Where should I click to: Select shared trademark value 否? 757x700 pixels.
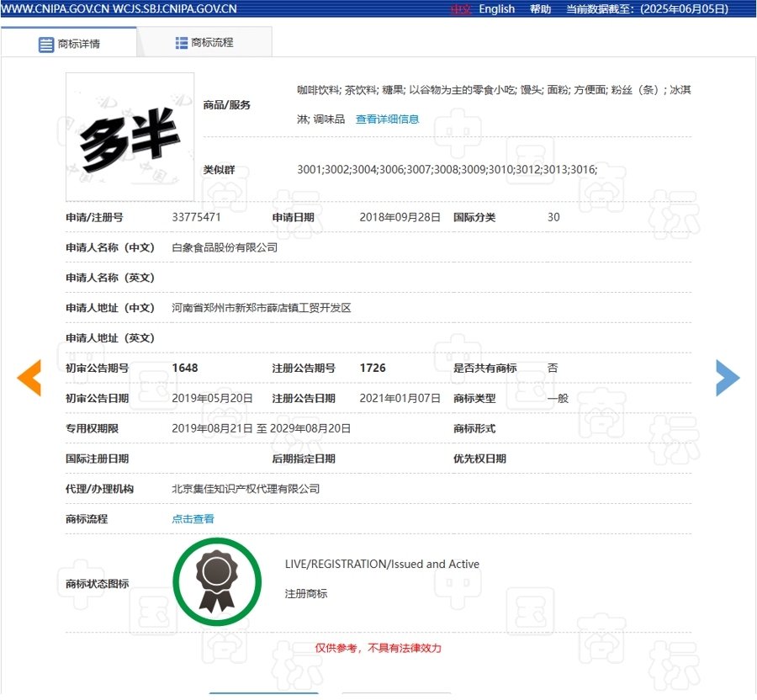click(x=553, y=368)
